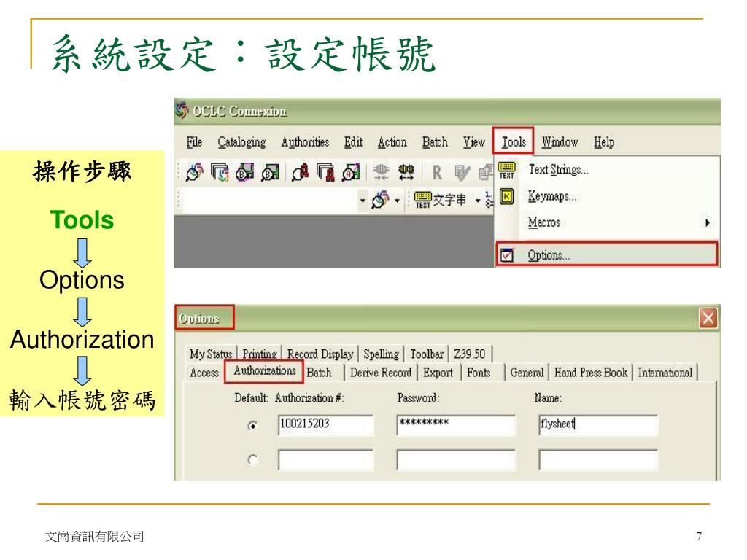Screen dimensions: 747x560
Task: Click the grayed toolbar icon after validate
Action: pyautogui.click(x=485, y=172)
